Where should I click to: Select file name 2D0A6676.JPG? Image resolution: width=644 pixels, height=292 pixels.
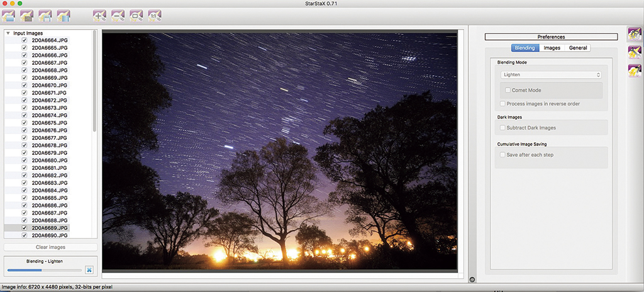click(x=50, y=130)
